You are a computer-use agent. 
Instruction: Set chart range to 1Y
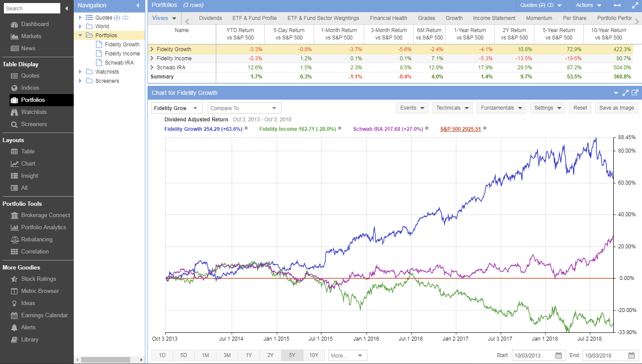point(249,355)
